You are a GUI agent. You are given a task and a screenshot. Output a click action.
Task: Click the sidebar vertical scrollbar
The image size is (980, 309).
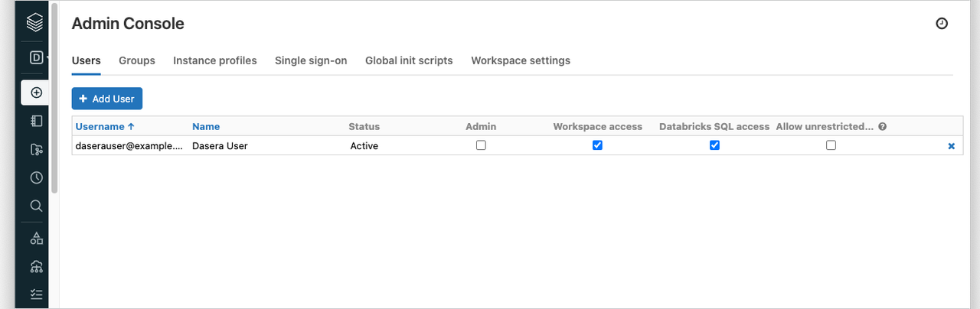click(x=54, y=98)
